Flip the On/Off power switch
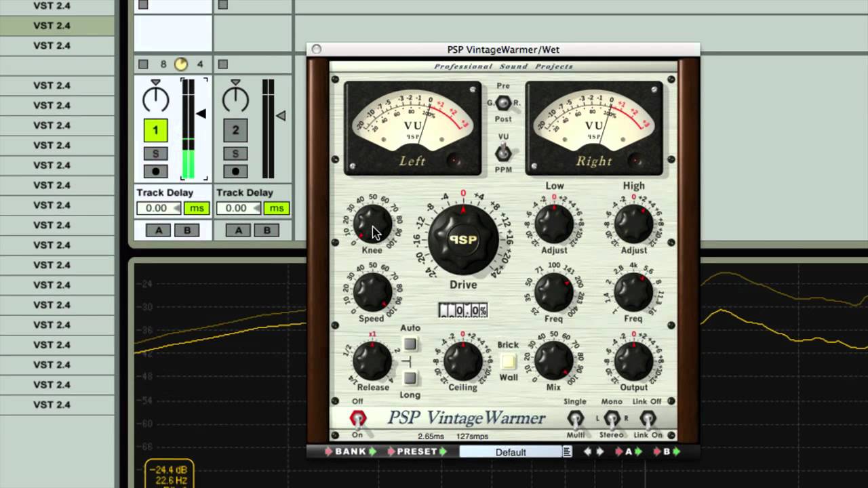This screenshot has width=868, height=488. tap(357, 419)
